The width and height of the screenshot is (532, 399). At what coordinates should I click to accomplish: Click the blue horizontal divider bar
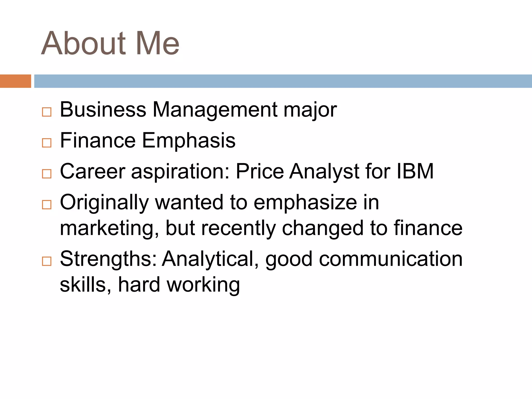pos(283,81)
